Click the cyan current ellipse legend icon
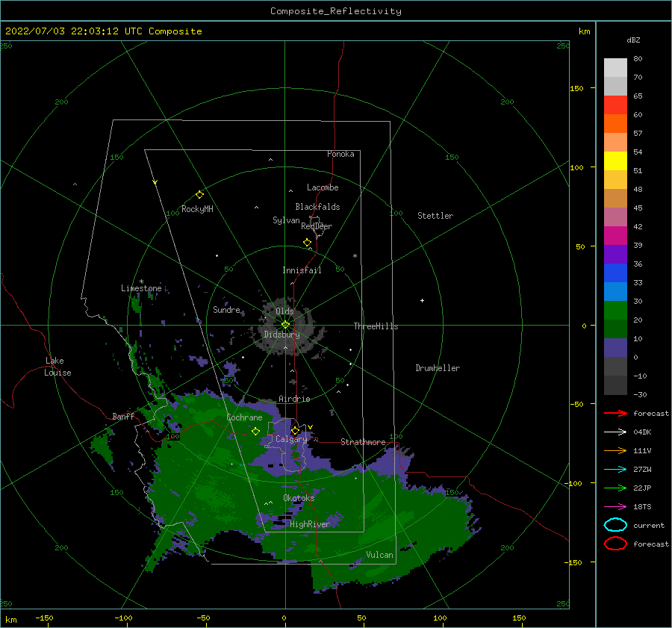 615,525
